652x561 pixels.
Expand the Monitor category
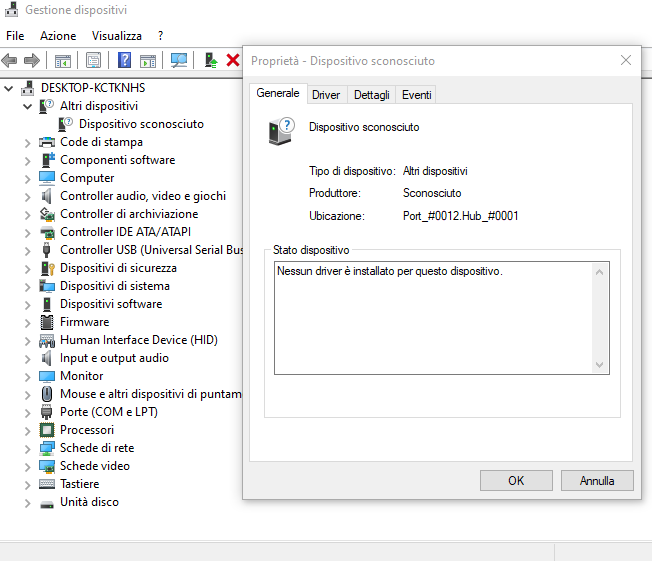[x=27, y=376]
